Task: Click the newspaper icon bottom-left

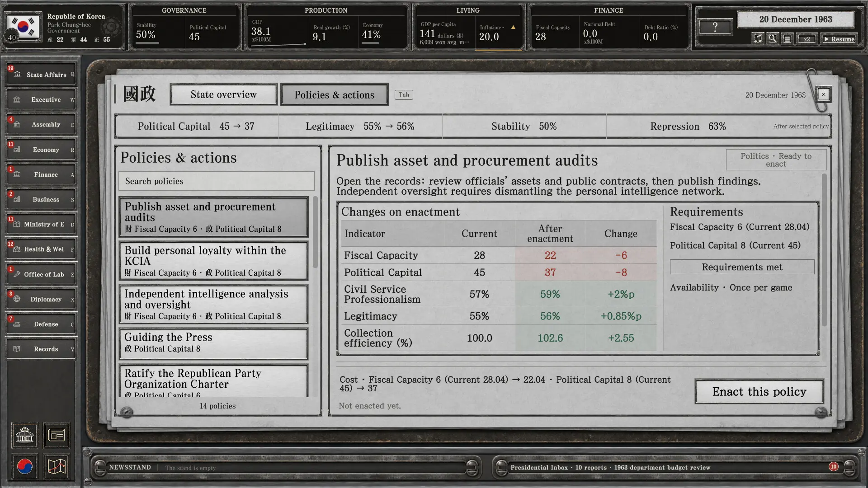Action: (57, 436)
